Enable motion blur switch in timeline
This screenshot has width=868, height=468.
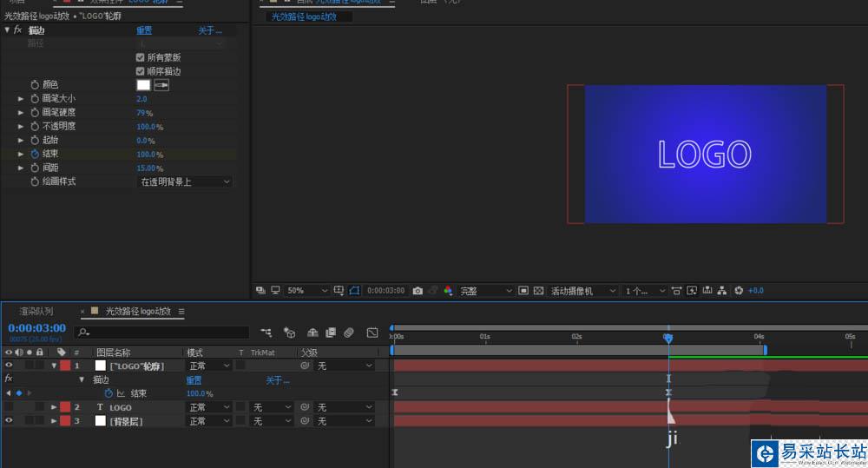(349, 333)
